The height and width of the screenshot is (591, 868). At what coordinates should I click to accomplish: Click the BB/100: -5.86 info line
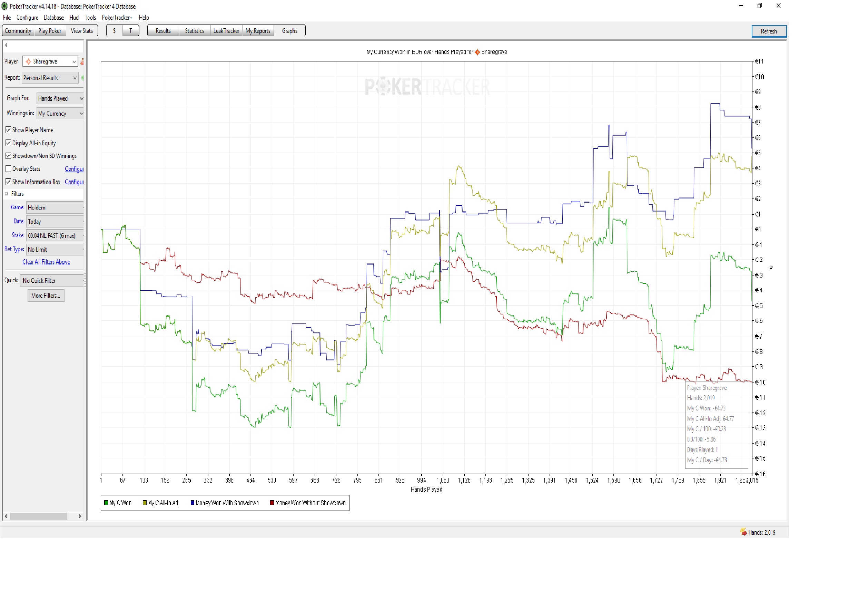[x=701, y=439]
